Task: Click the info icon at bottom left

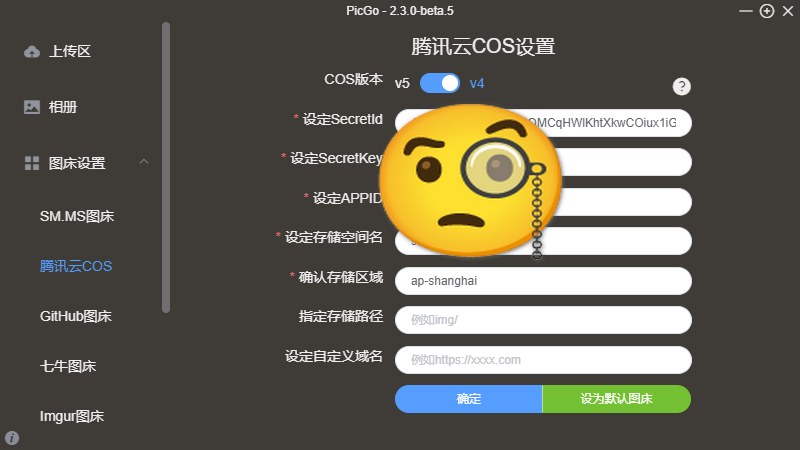Action: tap(12, 438)
